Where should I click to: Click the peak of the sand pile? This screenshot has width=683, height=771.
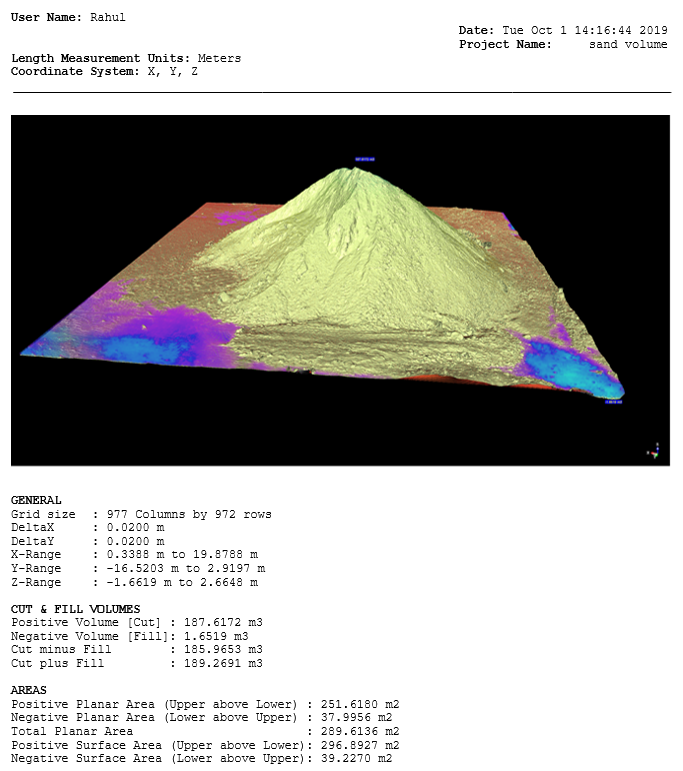click(349, 174)
